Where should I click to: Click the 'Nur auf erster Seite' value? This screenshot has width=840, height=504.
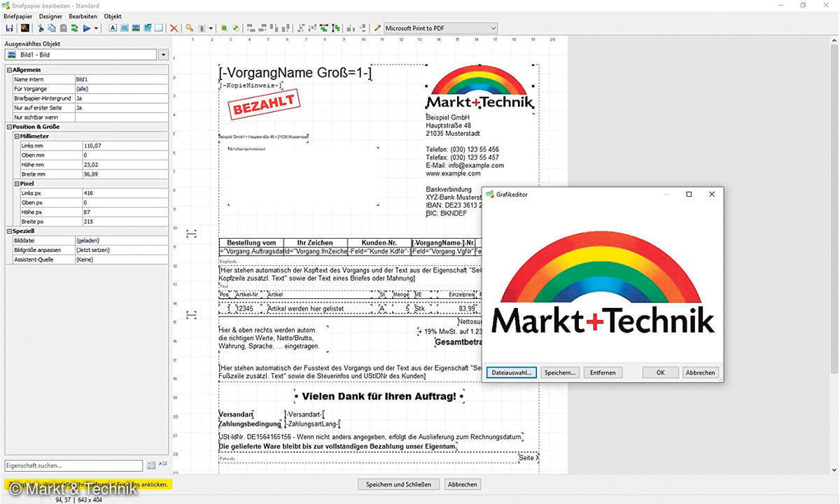tap(121, 108)
